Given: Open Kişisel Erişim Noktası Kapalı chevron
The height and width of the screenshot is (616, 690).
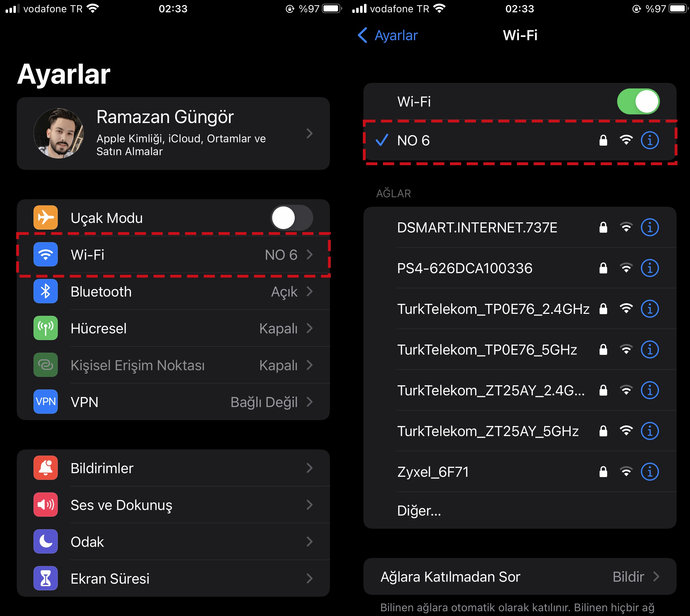Looking at the screenshot, I should tap(309, 365).
